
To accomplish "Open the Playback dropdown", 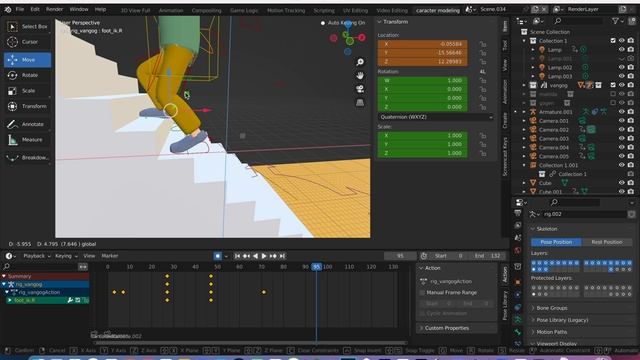I will [x=37, y=256].
